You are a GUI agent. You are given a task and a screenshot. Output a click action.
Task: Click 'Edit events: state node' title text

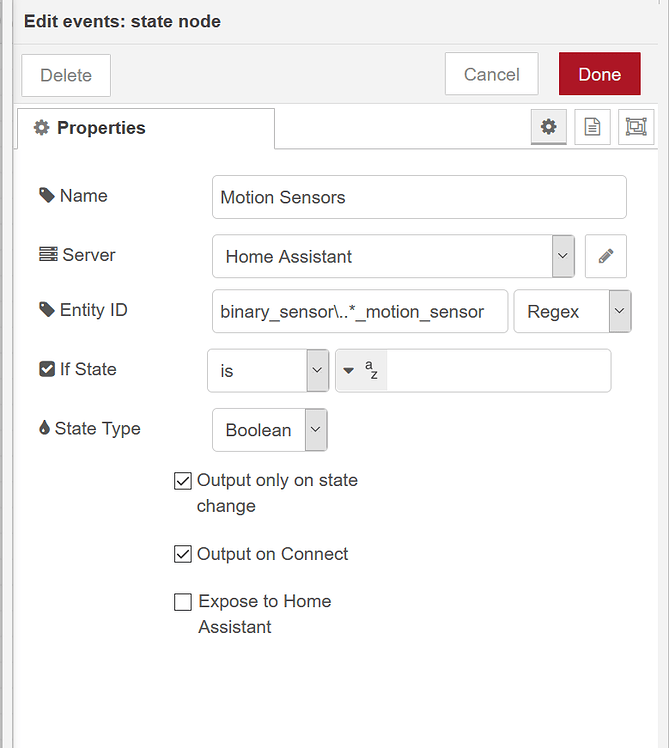122,21
